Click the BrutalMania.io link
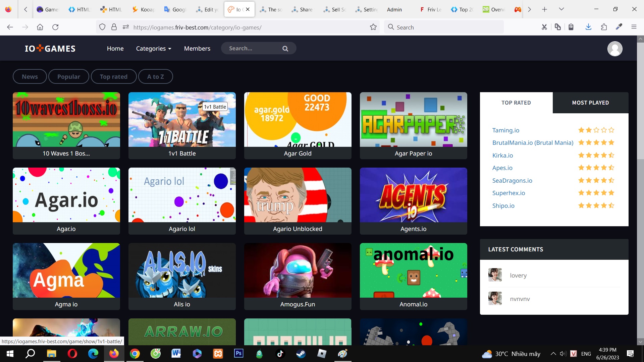Viewport: 644px width, 362px height. coord(533,142)
